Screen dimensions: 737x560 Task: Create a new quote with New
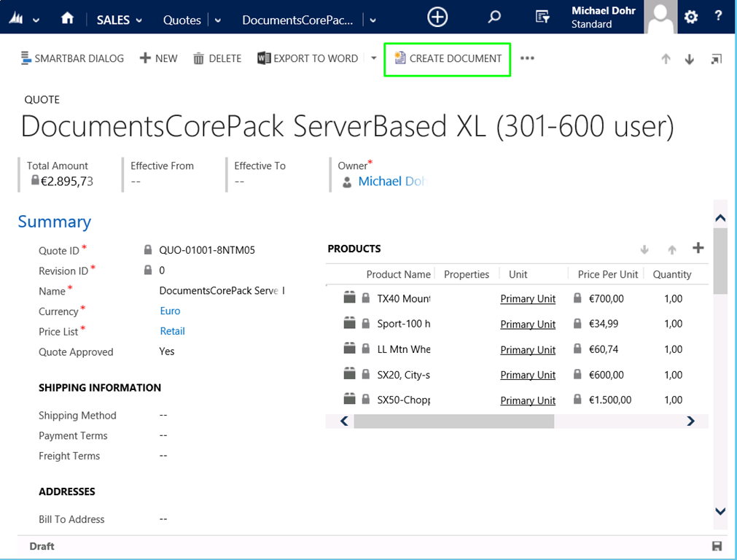[158, 58]
